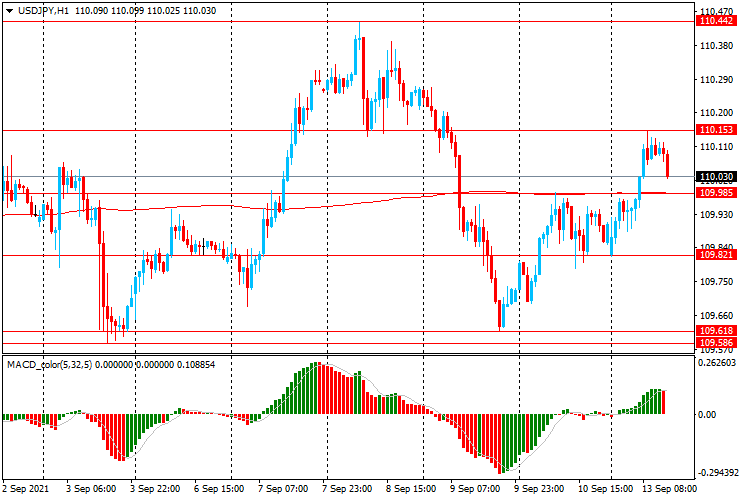740x500 pixels.
Task: Click the 110.470 price scale value
Action: (x=716, y=12)
